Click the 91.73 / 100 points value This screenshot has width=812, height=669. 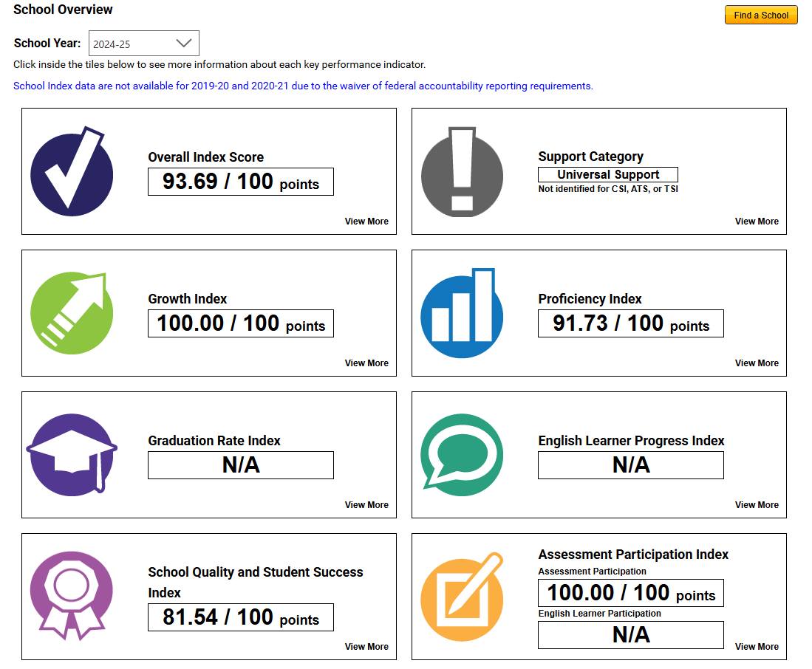pos(631,323)
